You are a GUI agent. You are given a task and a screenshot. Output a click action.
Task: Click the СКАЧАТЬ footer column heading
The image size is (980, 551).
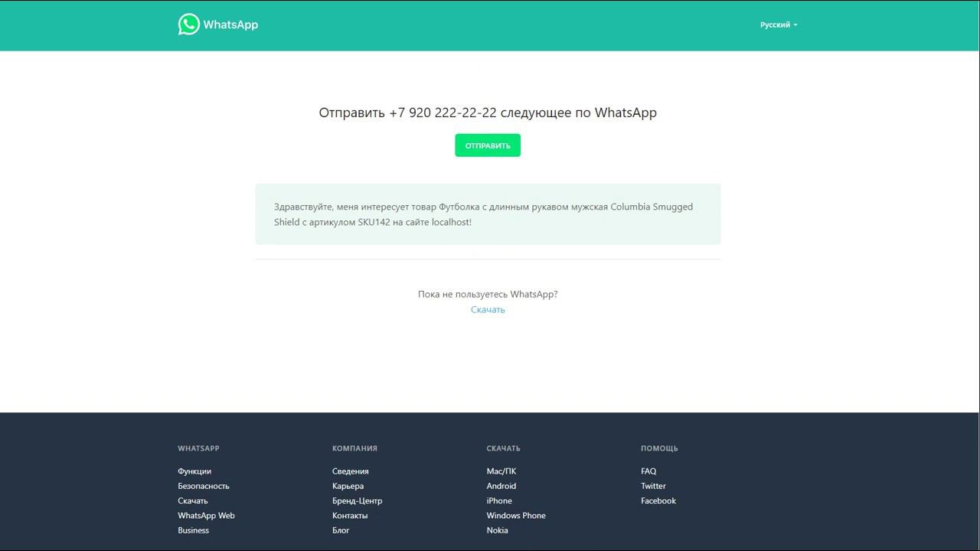pos(504,448)
